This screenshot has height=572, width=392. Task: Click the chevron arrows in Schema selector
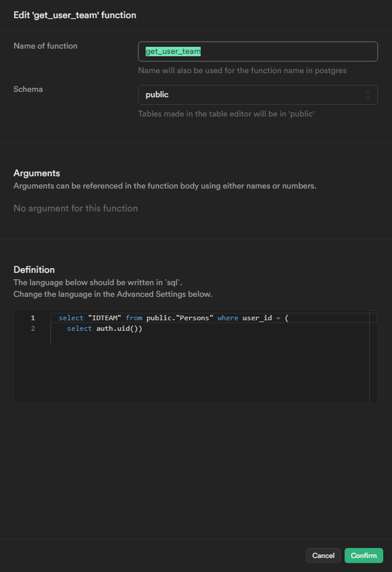point(367,95)
